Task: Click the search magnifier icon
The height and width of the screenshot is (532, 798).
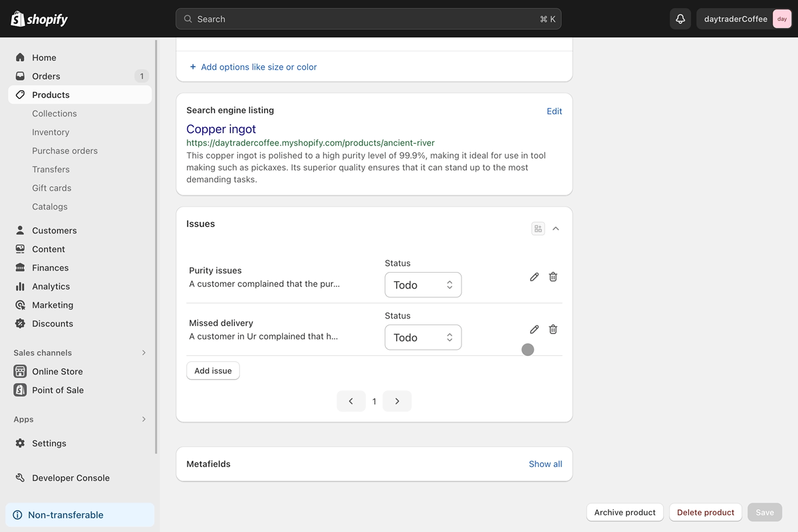Action: coord(188,19)
